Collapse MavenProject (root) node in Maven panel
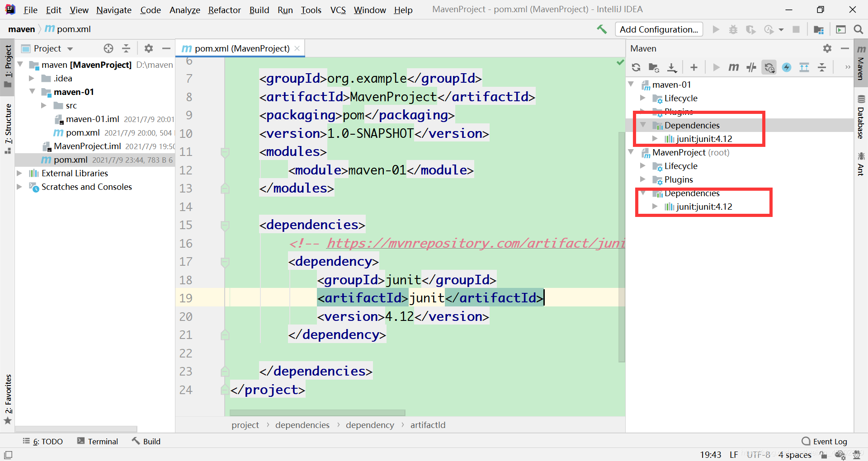Viewport: 868px width, 461px height. [x=631, y=152]
